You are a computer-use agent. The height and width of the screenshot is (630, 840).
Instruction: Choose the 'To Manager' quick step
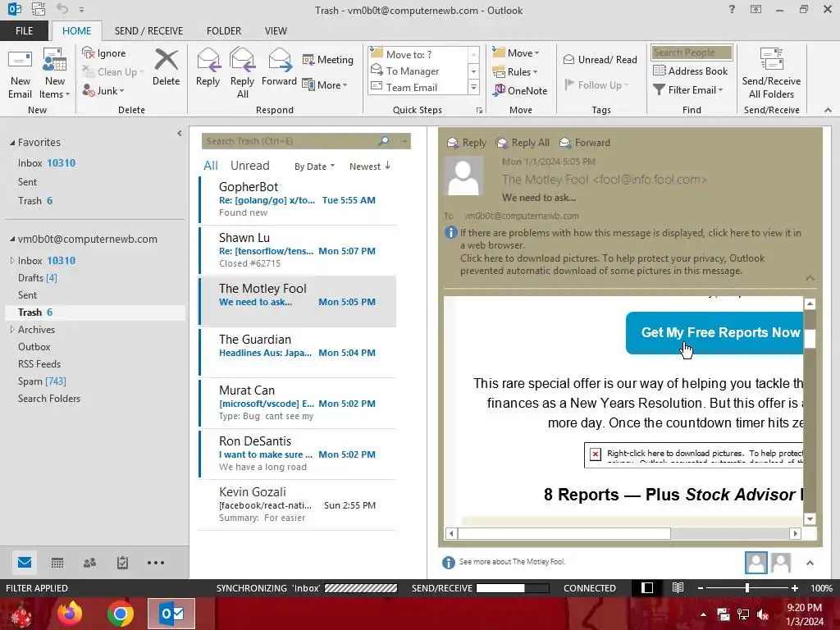(418, 71)
